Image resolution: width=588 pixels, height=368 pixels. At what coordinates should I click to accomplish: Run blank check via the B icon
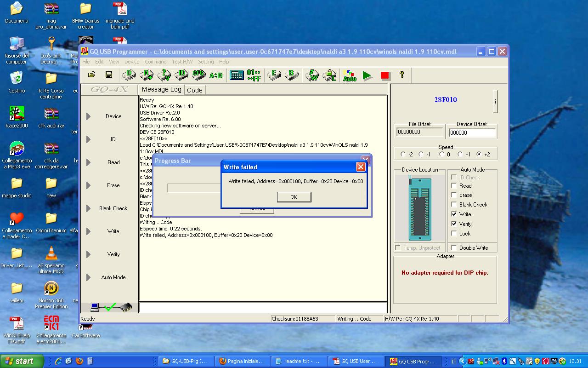click(x=291, y=75)
